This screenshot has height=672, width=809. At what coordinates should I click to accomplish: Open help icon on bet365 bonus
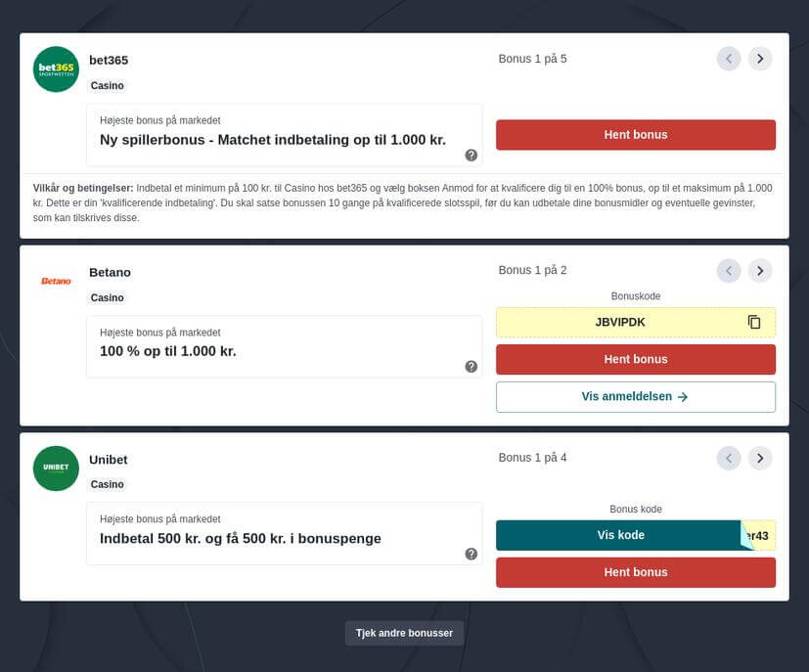[x=471, y=155]
